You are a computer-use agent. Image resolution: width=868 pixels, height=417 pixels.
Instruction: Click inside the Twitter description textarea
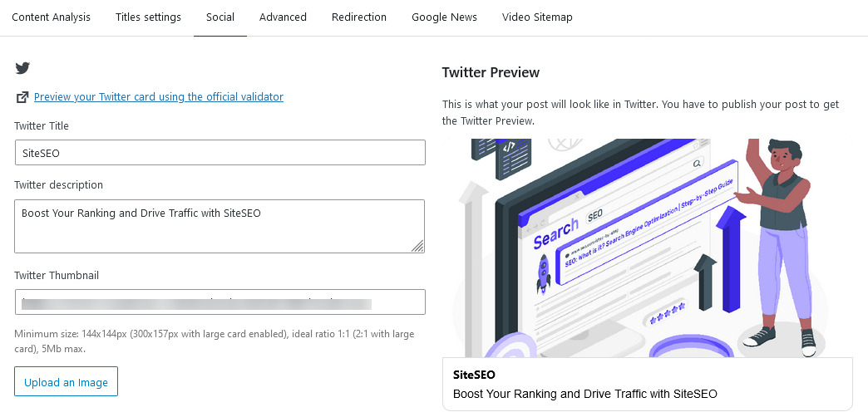[x=219, y=226]
